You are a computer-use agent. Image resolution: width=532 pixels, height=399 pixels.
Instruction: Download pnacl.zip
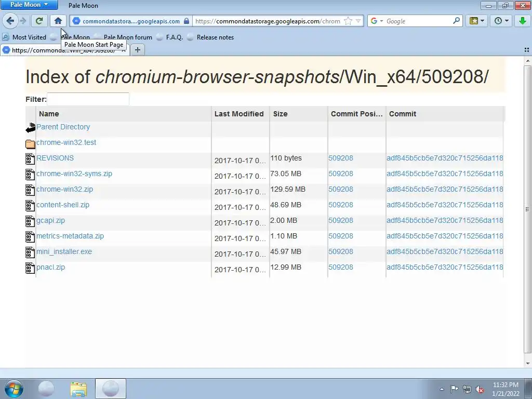(50, 268)
